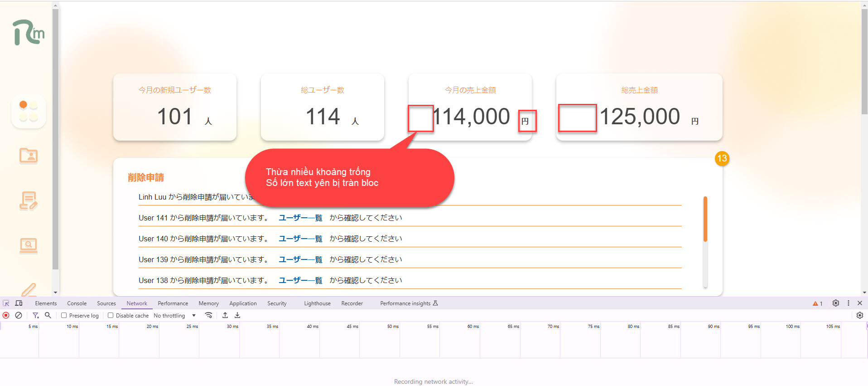Open DevTools customize three-dot menu
Image resolution: width=868 pixels, height=386 pixels.
(849, 303)
